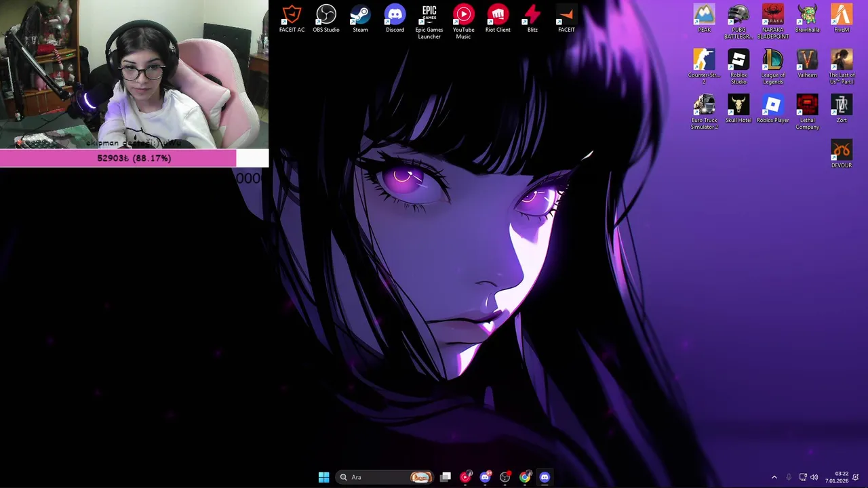Screen dimensions: 868x488
Task: Select the YouTube Music desktop shortcut
Action: pyautogui.click(x=463, y=22)
